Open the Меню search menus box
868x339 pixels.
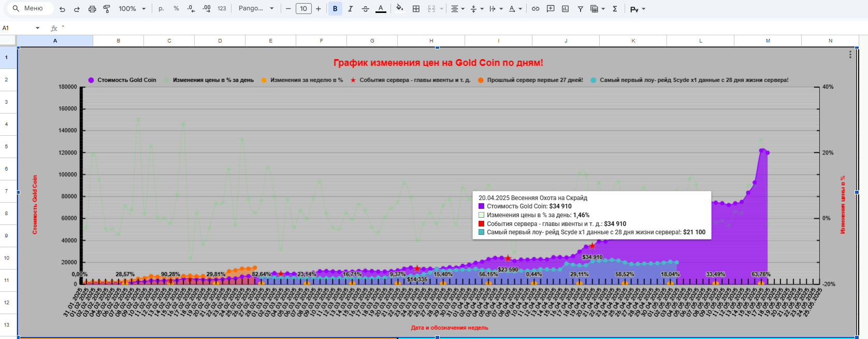coord(31,9)
